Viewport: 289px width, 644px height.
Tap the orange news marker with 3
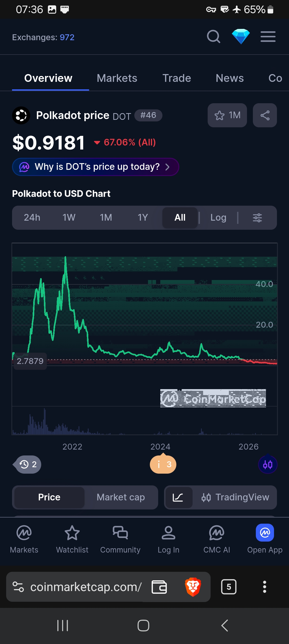[163, 465]
